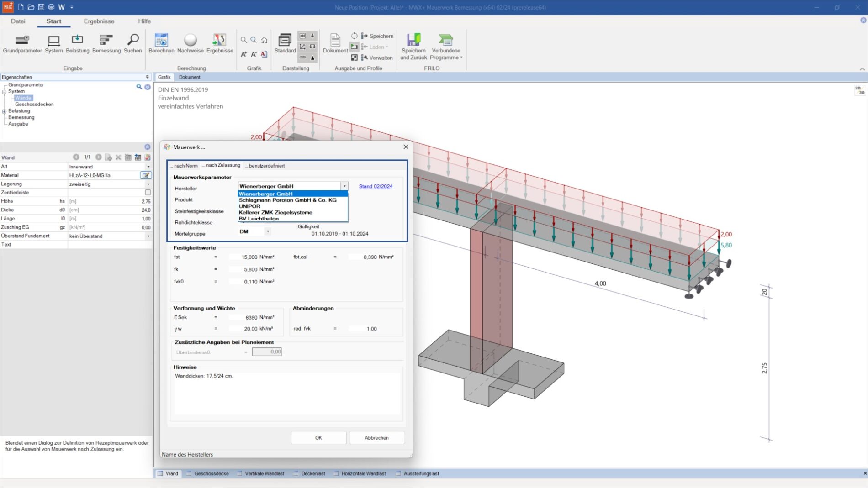The image size is (868, 488).
Task: Collapse the ribbon with the chevron
Action: tap(862, 69)
